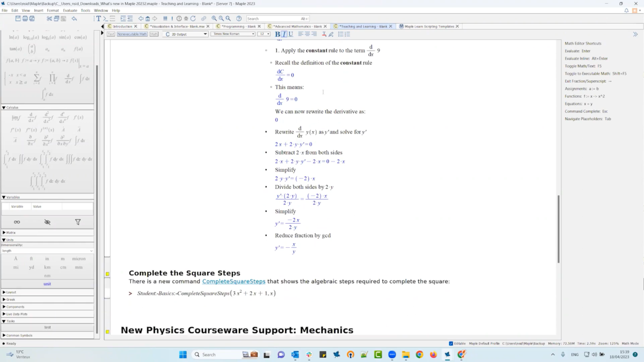
Task: Open the Times New Roman font dropdown
Action: pos(232,34)
